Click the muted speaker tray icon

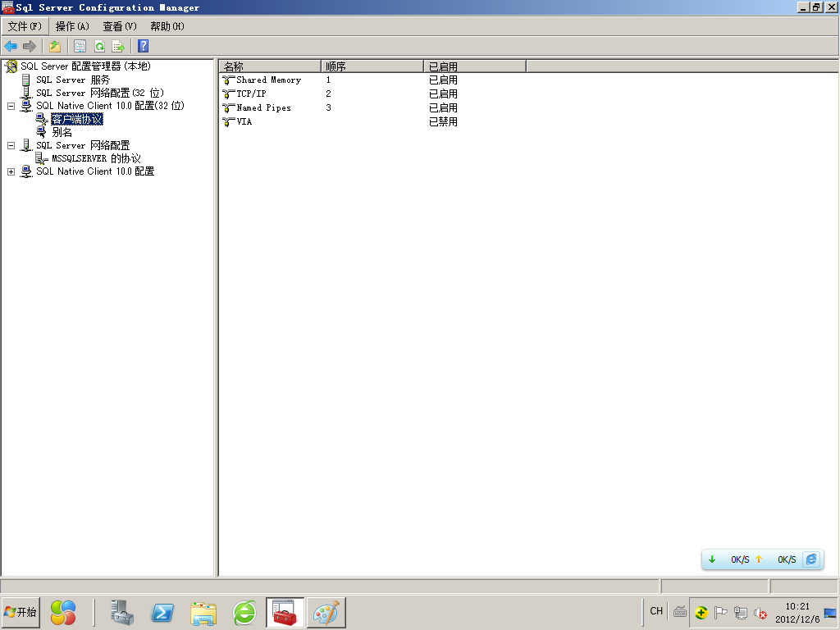(x=760, y=612)
